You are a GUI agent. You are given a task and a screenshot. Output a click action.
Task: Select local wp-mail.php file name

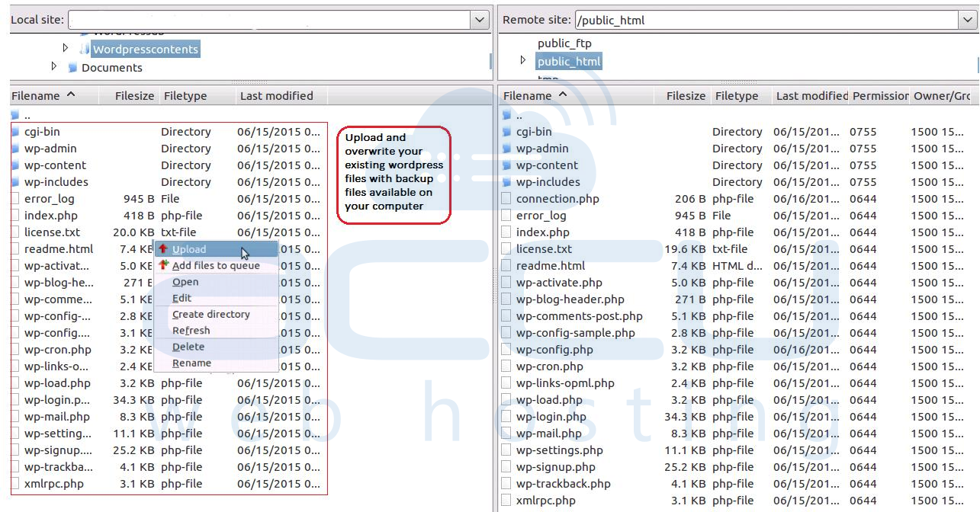pos(57,417)
